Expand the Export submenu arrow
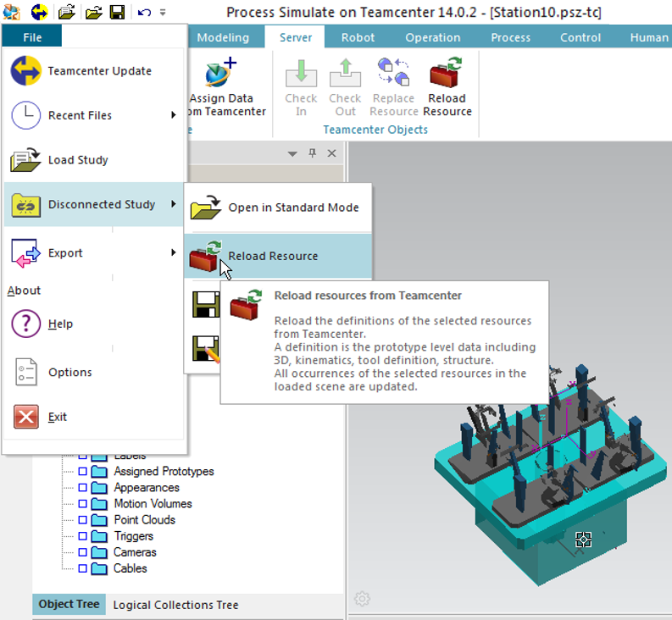The image size is (672, 620). pyautogui.click(x=174, y=252)
